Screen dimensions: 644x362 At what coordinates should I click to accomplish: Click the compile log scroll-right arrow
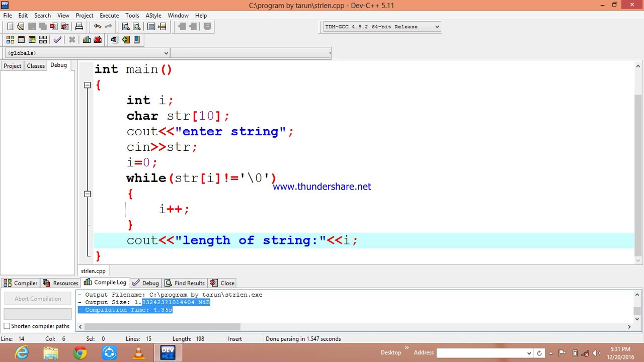pos(629,327)
